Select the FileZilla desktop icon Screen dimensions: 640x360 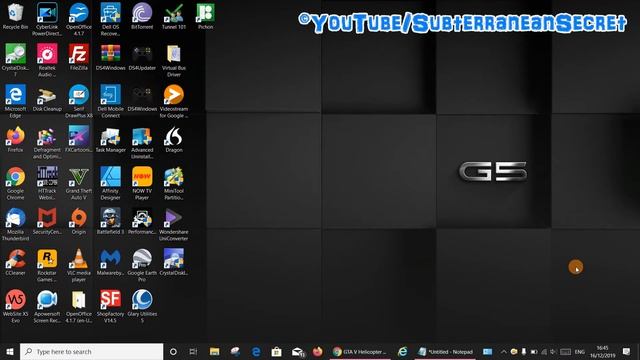point(79,57)
